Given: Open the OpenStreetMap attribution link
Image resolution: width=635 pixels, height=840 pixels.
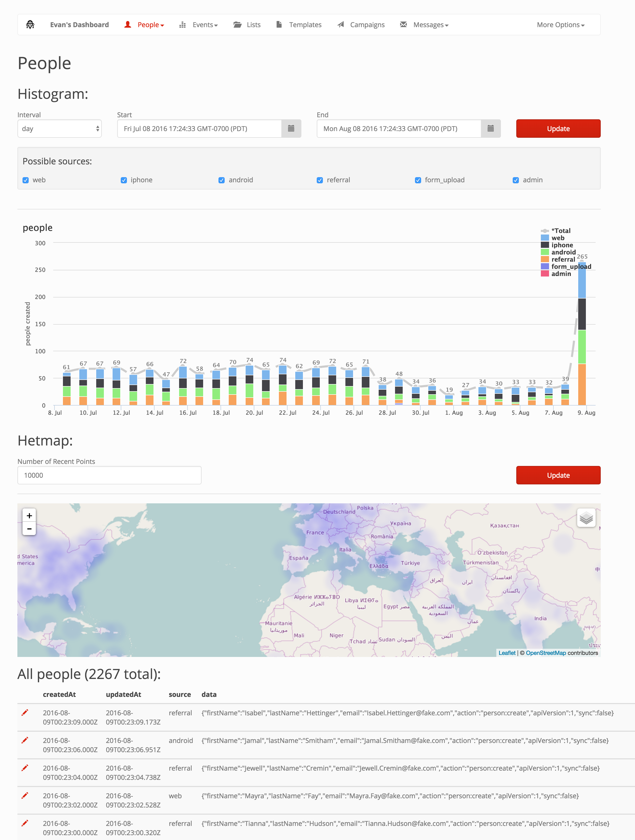Looking at the screenshot, I should click(545, 653).
